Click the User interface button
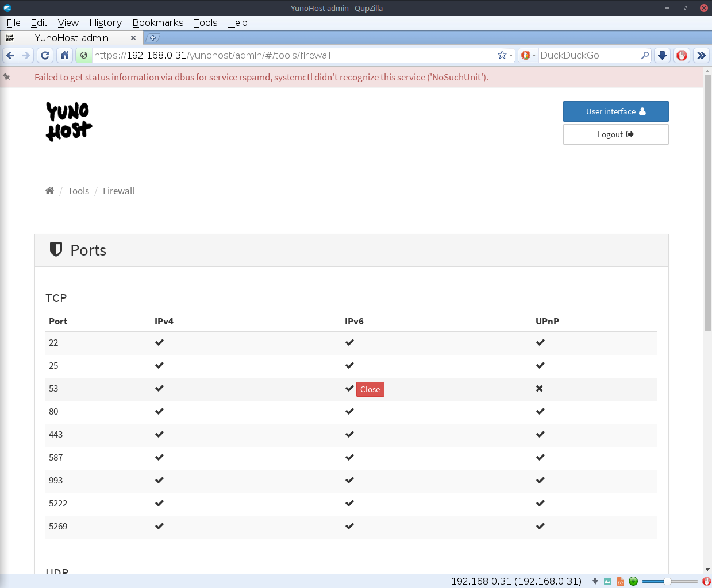Screen dimensions: 712x588 pos(615,111)
